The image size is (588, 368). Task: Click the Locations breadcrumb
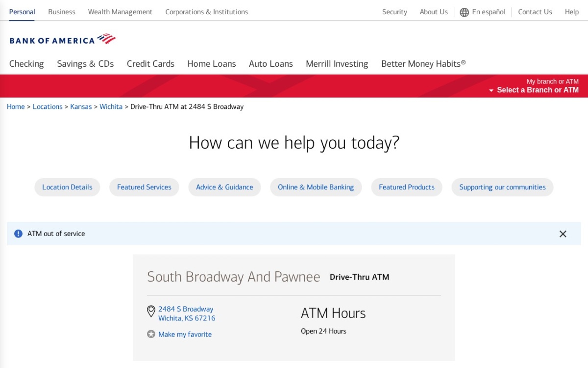tap(48, 106)
